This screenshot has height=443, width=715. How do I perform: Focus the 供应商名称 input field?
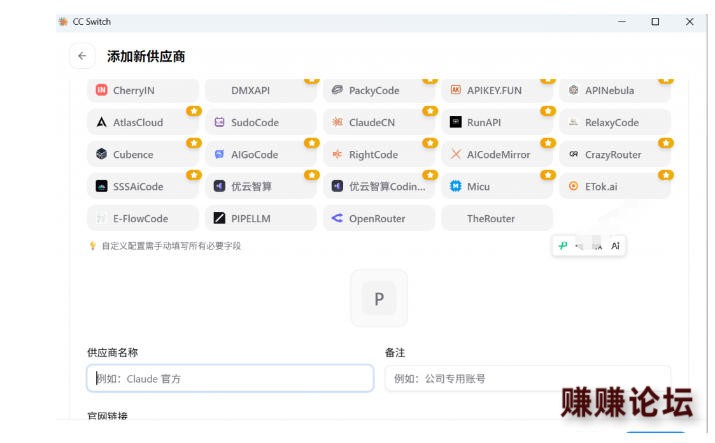[x=230, y=378]
